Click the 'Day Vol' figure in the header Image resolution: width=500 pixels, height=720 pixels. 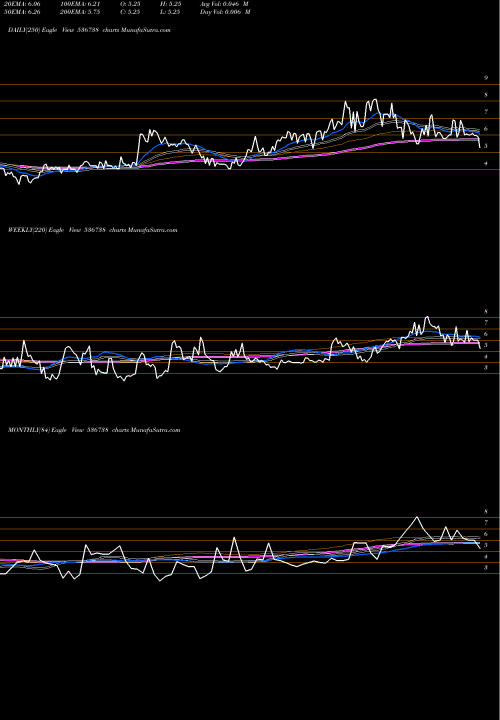(x=225, y=12)
